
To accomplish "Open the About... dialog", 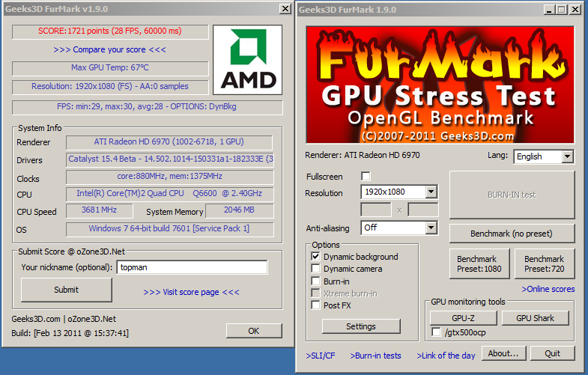I will 503,353.
